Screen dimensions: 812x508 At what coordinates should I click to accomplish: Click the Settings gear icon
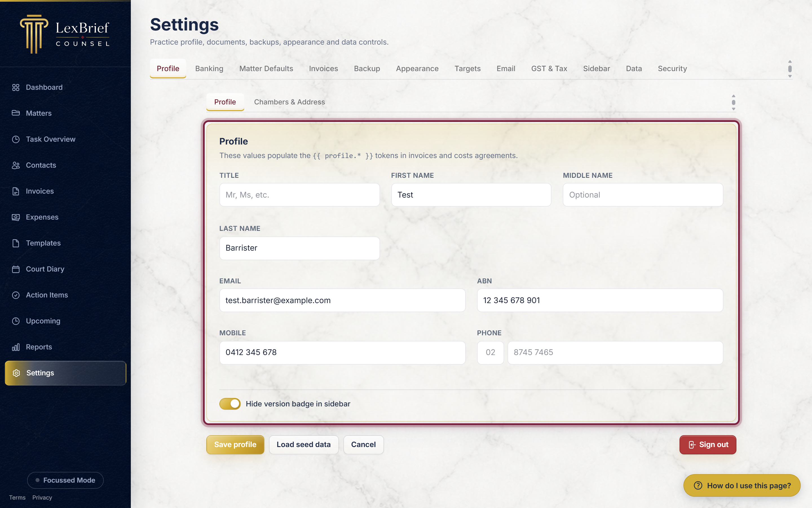[x=16, y=373]
